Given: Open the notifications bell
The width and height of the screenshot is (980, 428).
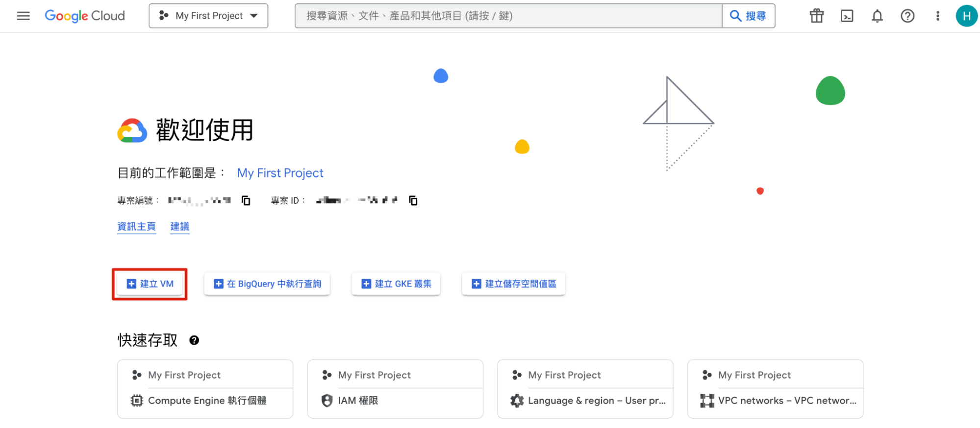Looking at the screenshot, I should 877,16.
